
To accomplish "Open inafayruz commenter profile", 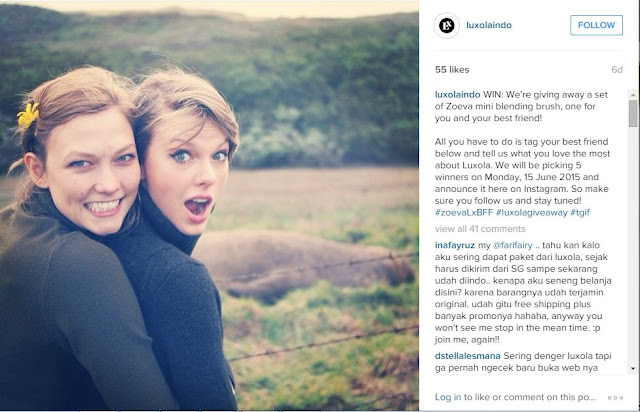I will point(460,245).
